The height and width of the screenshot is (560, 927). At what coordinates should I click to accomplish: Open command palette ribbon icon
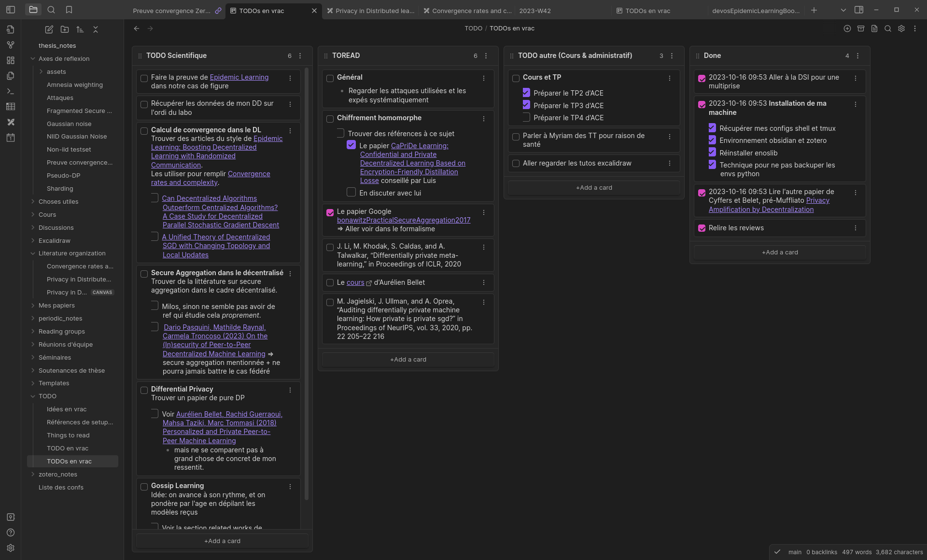tap(11, 91)
